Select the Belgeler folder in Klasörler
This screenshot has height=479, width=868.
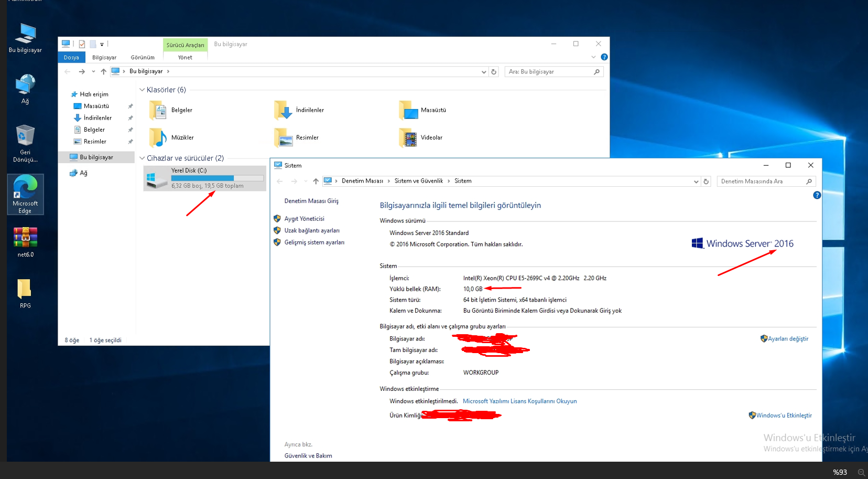click(171, 110)
